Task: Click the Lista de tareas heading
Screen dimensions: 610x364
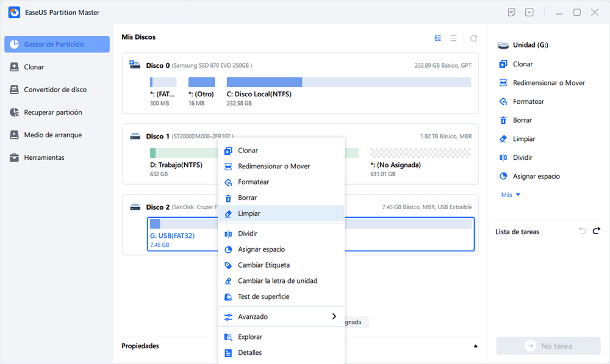Action: [517, 232]
